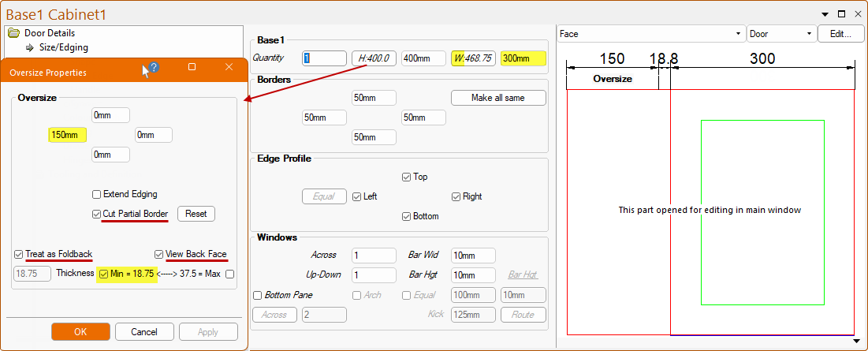Uncheck Left edge profile
This screenshot has height=351, width=868.
point(356,196)
